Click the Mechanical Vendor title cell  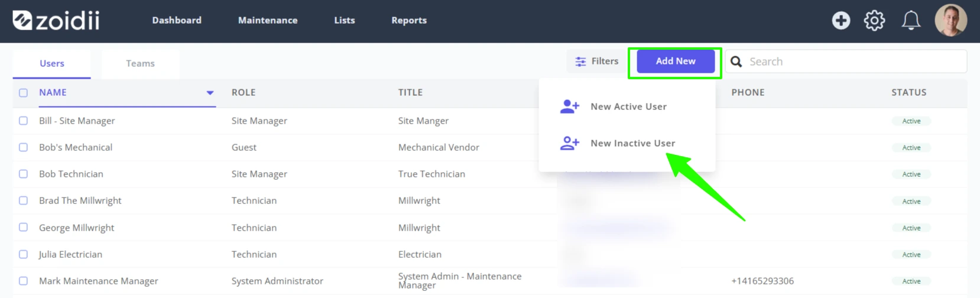pos(439,147)
